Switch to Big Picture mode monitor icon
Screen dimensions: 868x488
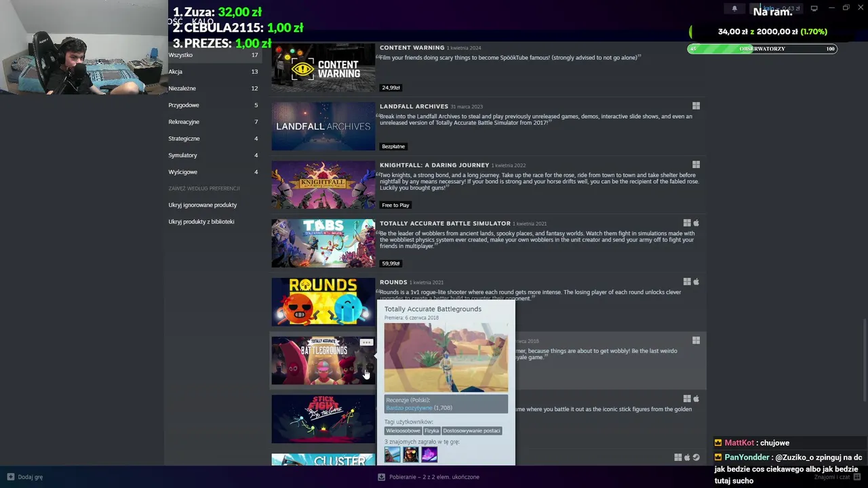coord(814,8)
